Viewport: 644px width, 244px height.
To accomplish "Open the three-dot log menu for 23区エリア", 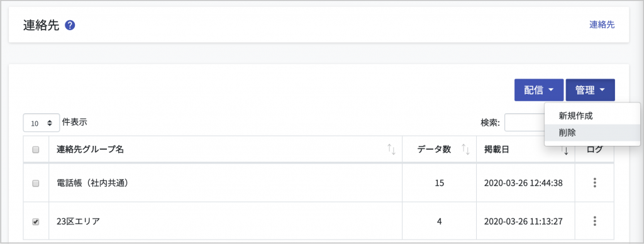I will 595,221.
